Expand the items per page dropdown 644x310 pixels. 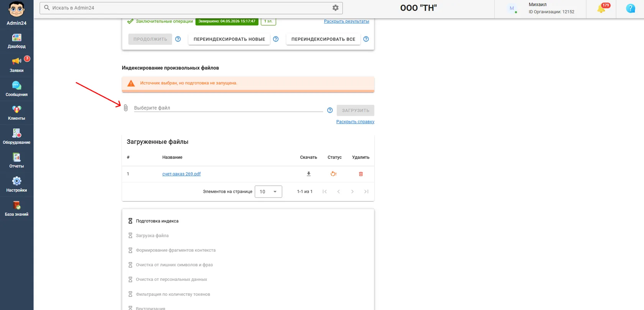tap(268, 191)
